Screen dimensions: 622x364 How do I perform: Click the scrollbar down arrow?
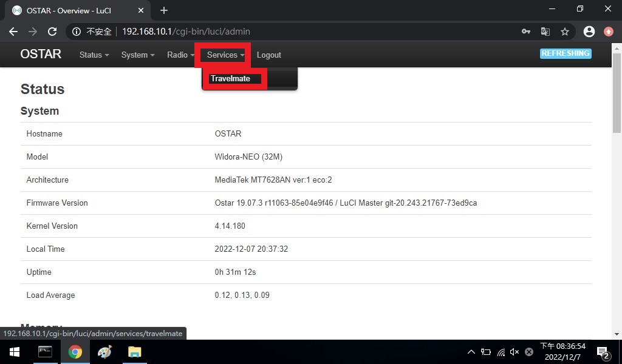pos(617,334)
